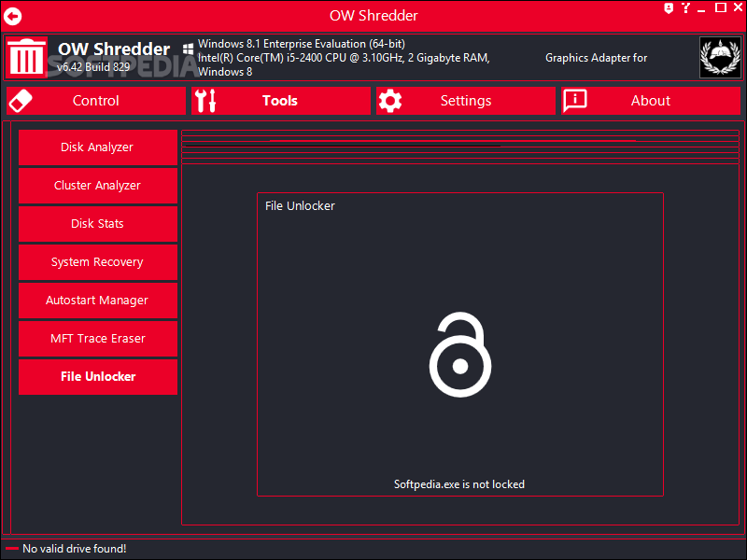
Task: Click the back arrow icon in title bar
Action: pyautogui.click(x=13, y=16)
